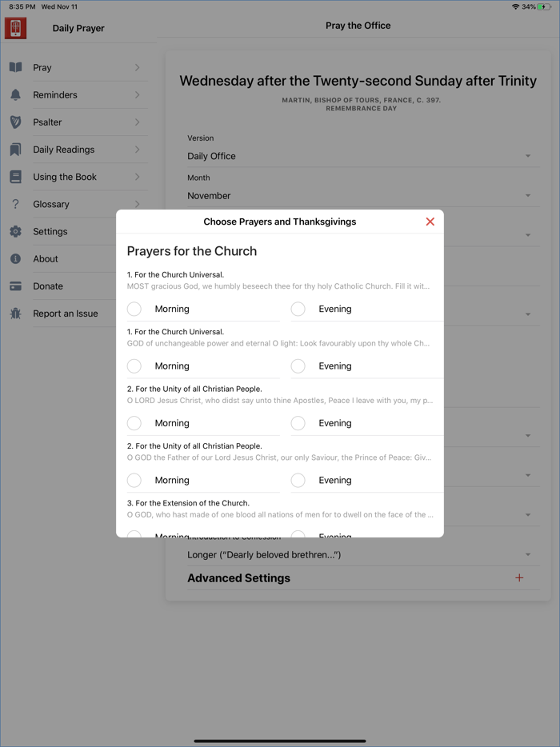Select Morning for GOD of unchangeable power prayer
560x747 pixels.
(134, 366)
